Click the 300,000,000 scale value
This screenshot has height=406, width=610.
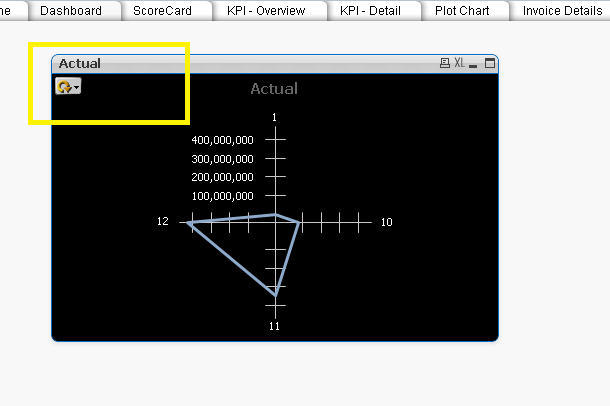point(223,159)
